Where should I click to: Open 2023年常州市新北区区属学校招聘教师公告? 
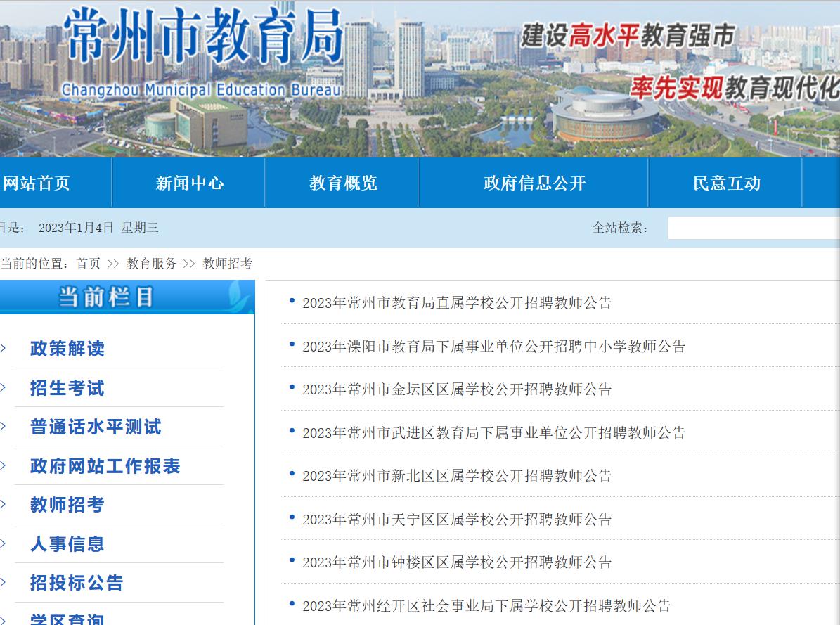457,475
